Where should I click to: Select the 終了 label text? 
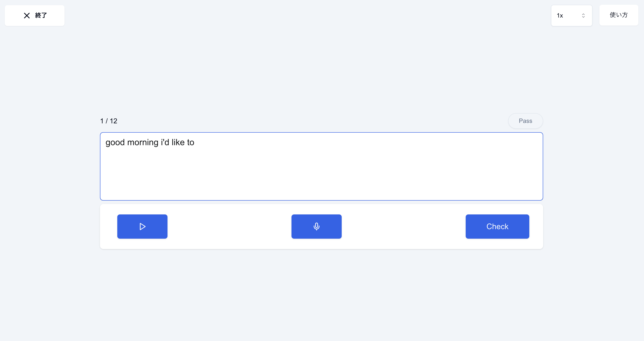41,16
